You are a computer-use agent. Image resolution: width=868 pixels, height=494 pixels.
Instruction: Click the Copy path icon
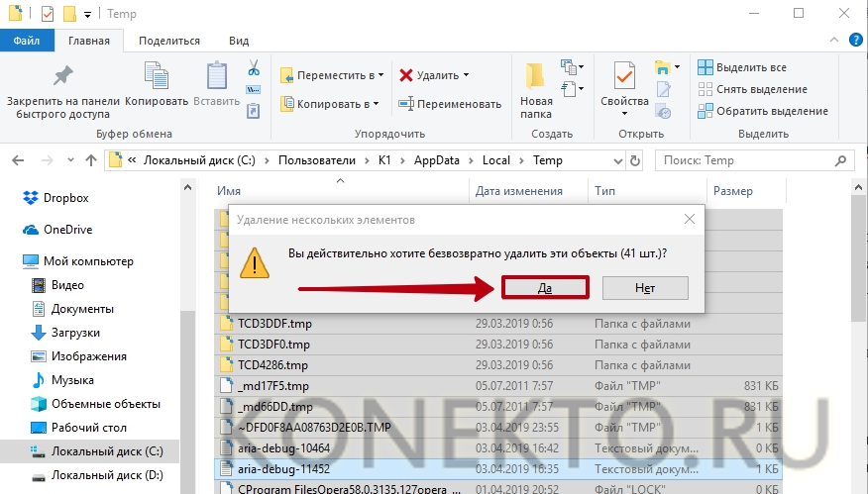tap(253, 90)
